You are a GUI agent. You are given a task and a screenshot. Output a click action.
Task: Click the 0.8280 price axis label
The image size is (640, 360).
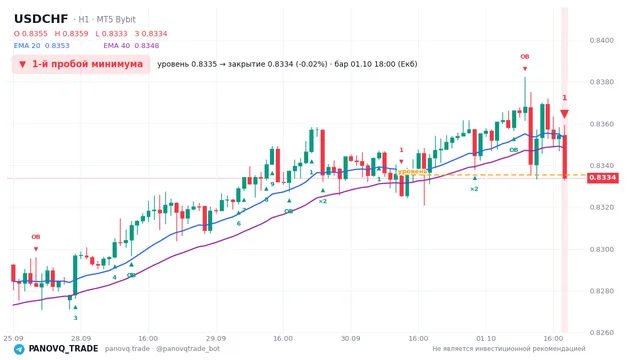coord(602,291)
